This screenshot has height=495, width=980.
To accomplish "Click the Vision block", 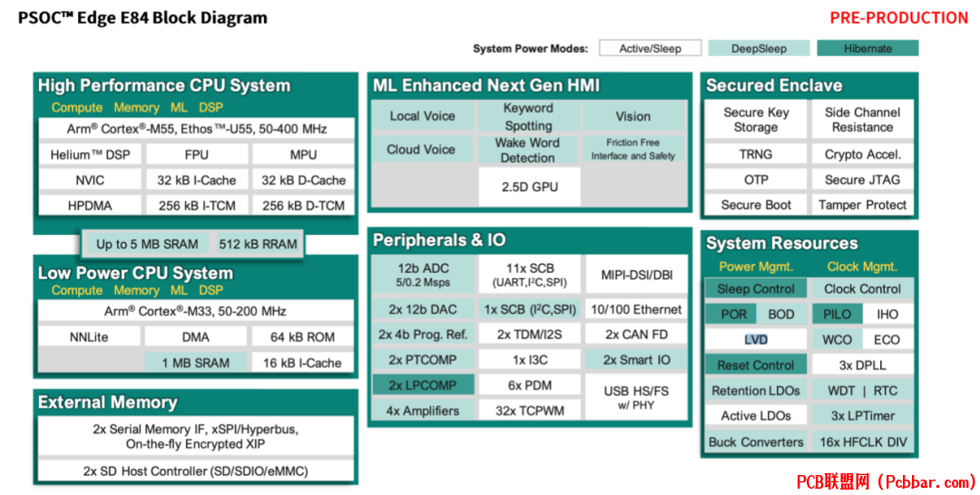I will pyautogui.click(x=633, y=116).
